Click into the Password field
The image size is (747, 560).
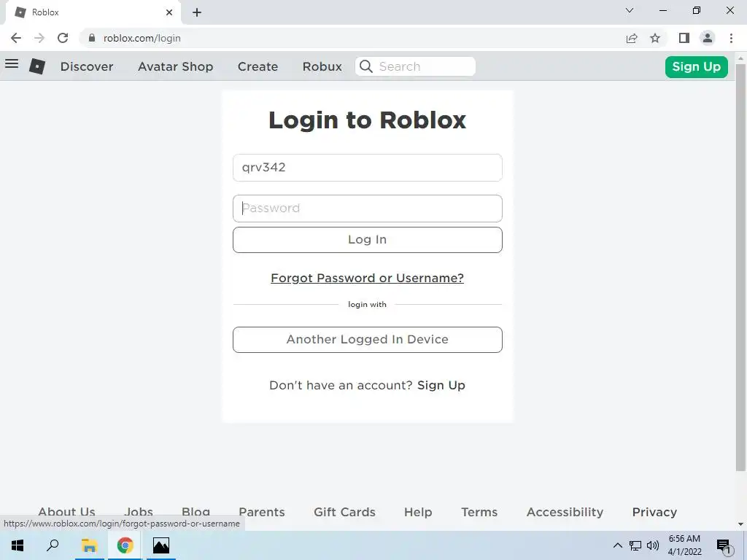[x=368, y=209]
